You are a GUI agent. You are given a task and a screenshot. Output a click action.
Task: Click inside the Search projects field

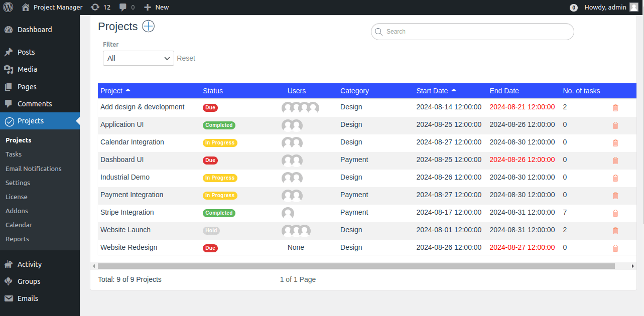tap(472, 31)
